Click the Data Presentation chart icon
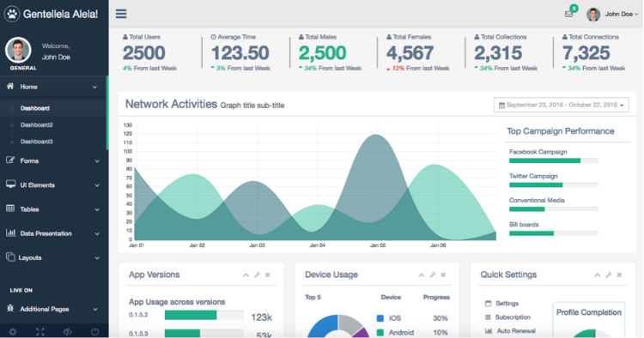644x338 pixels. point(10,232)
